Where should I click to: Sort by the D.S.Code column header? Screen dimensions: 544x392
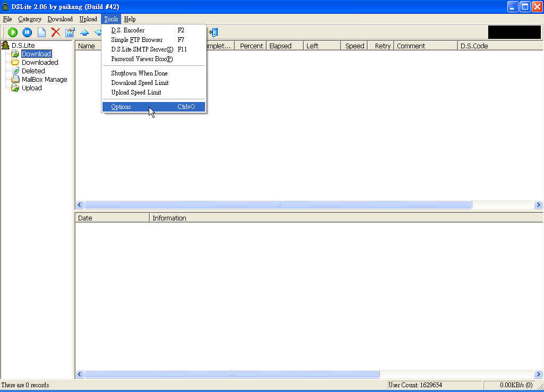click(x=500, y=46)
